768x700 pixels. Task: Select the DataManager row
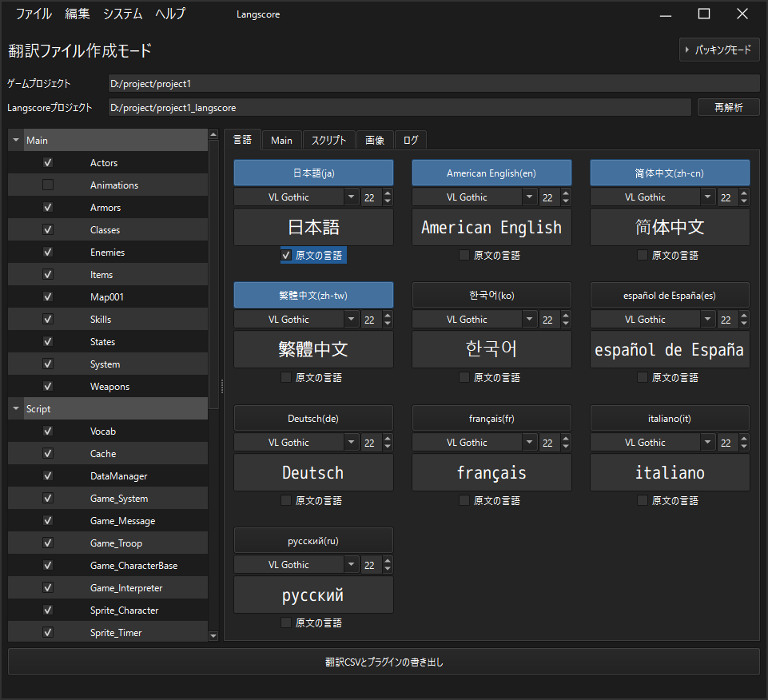click(x=108, y=475)
